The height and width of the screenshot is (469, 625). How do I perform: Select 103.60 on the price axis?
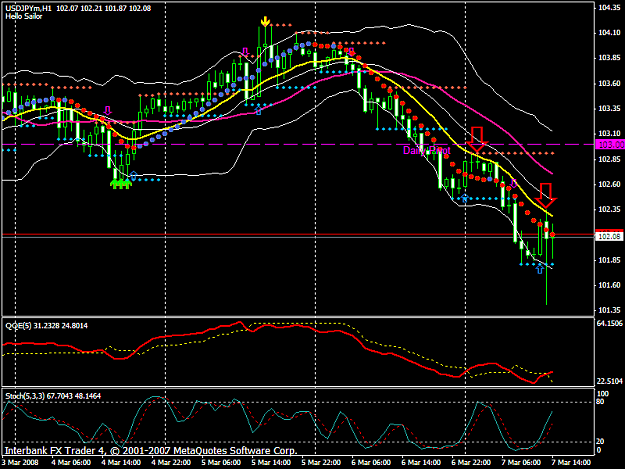coord(609,83)
